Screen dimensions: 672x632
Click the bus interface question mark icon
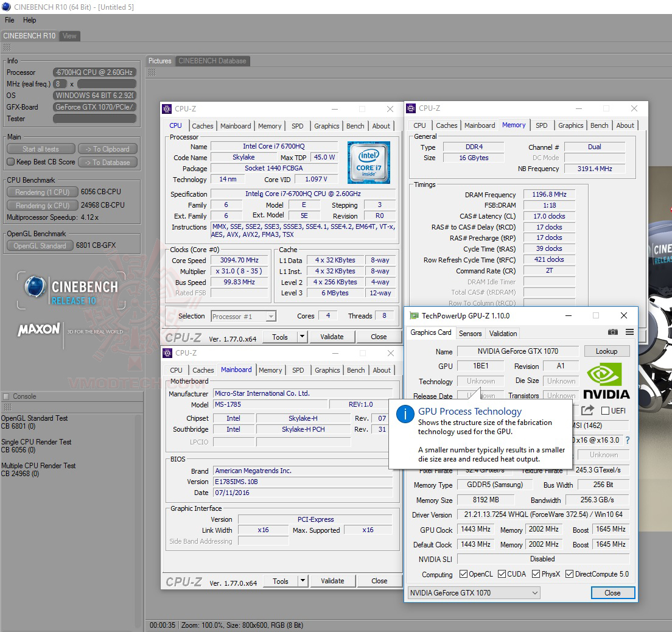pos(628,440)
